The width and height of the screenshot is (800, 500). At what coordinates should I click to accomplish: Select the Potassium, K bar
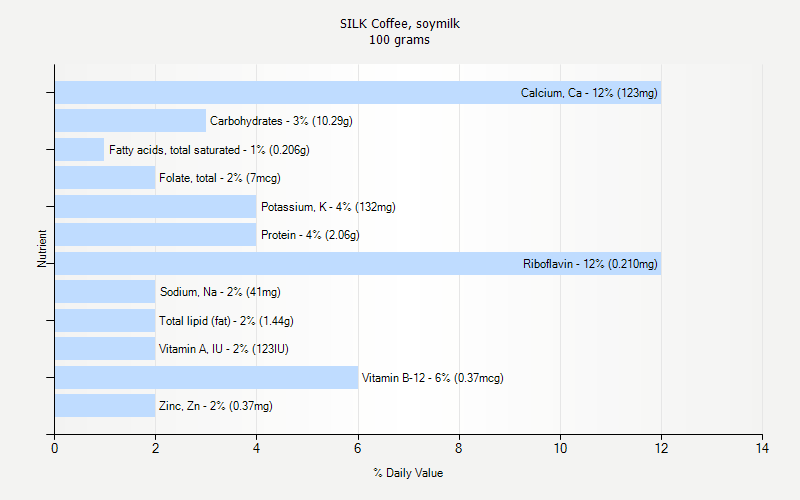[x=155, y=207]
